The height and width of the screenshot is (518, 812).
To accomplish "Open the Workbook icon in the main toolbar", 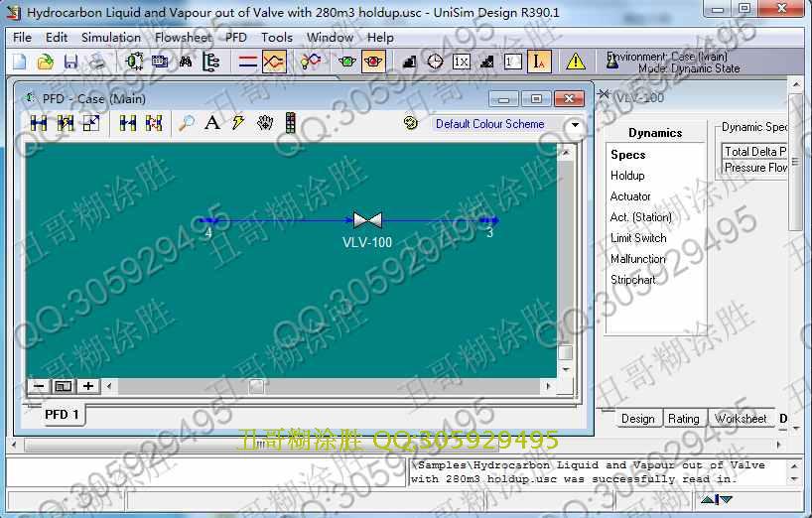I will (160, 62).
